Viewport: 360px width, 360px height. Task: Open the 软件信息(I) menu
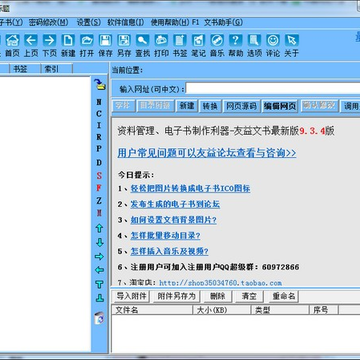click(126, 22)
